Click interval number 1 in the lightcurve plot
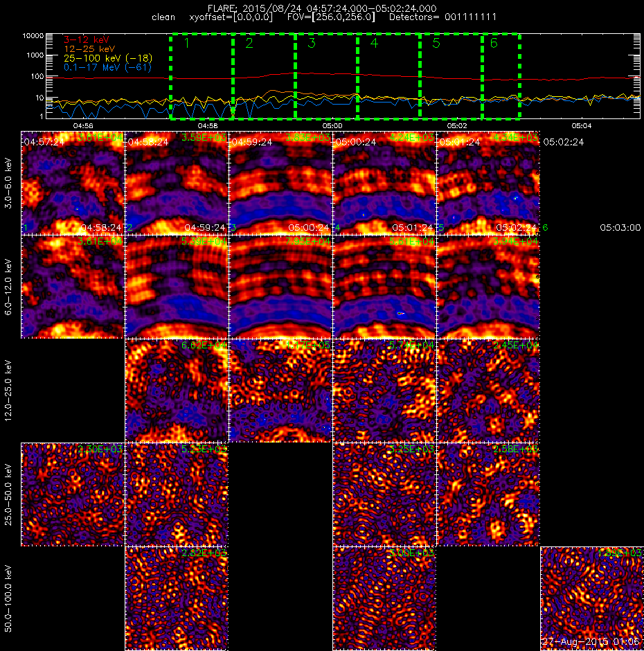Viewport: 644px width, 651px height. (187, 43)
